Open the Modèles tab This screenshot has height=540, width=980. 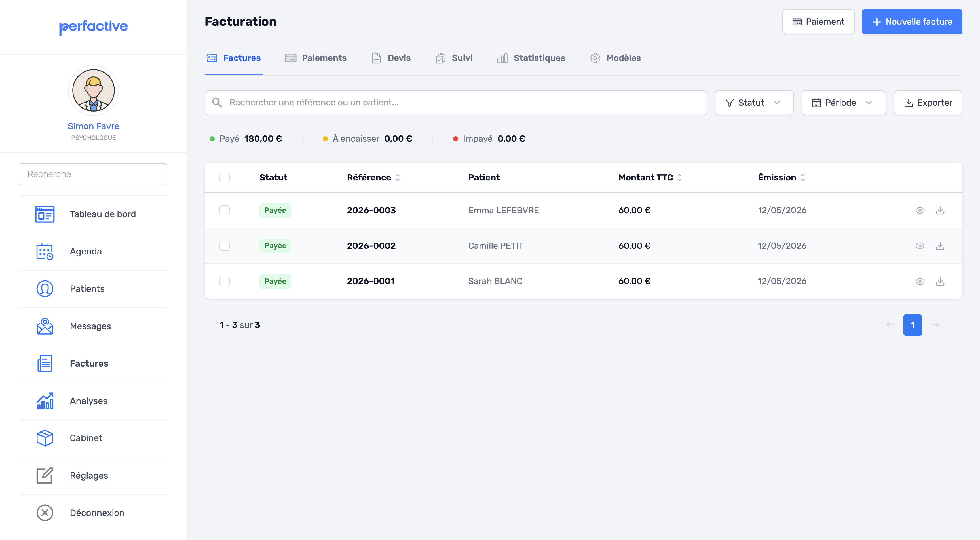(x=615, y=58)
